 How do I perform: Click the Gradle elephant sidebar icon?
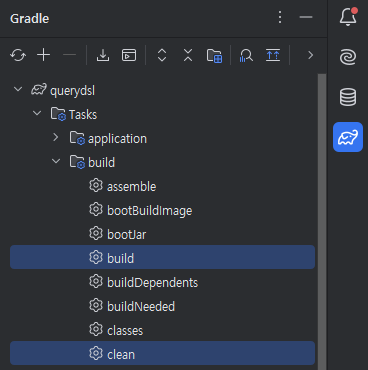348,137
